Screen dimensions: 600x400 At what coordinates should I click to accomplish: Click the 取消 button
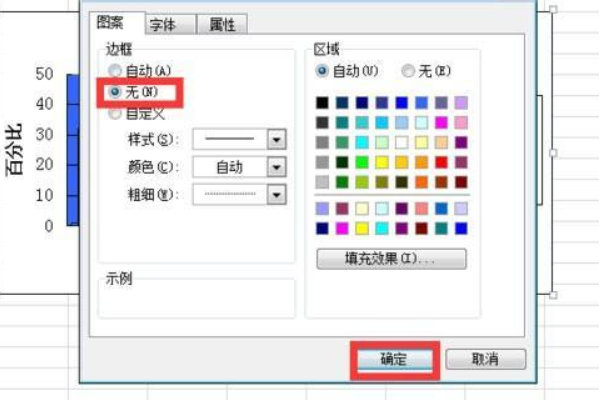tap(486, 359)
